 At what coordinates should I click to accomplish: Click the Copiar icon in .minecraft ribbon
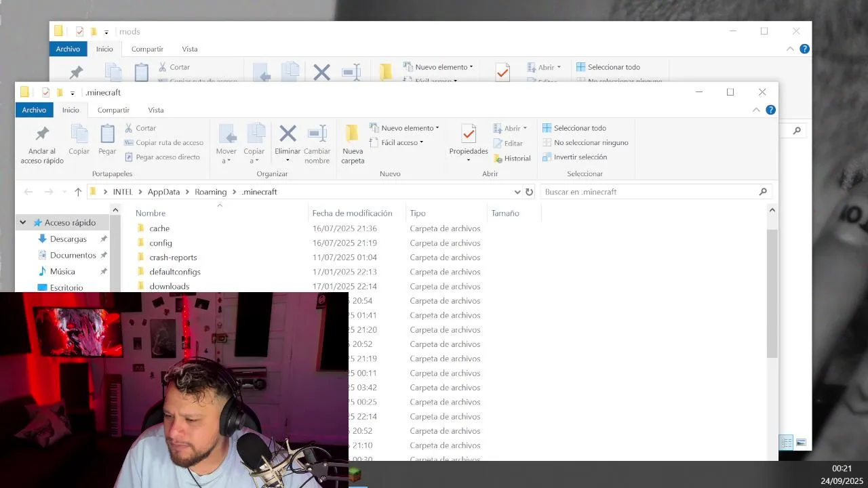[x=79, y=134]
